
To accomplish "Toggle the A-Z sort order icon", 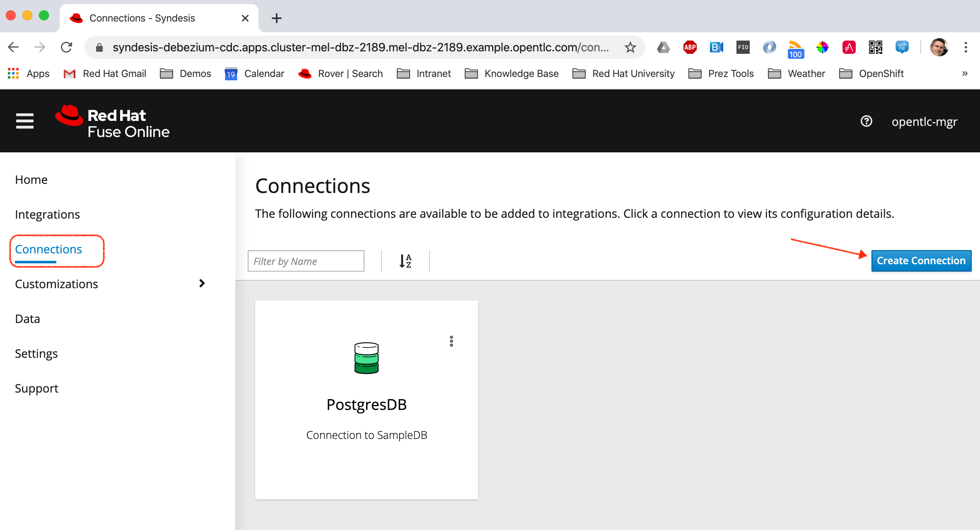I will click(x=405, y=261).
